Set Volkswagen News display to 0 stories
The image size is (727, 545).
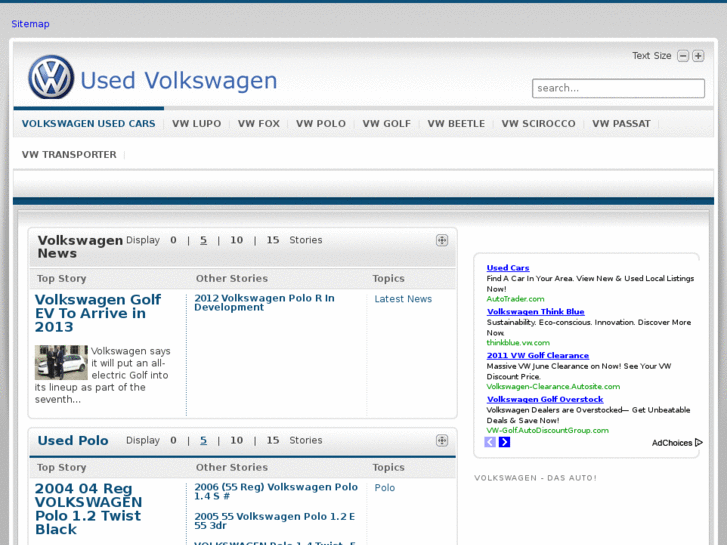[173, 240]
